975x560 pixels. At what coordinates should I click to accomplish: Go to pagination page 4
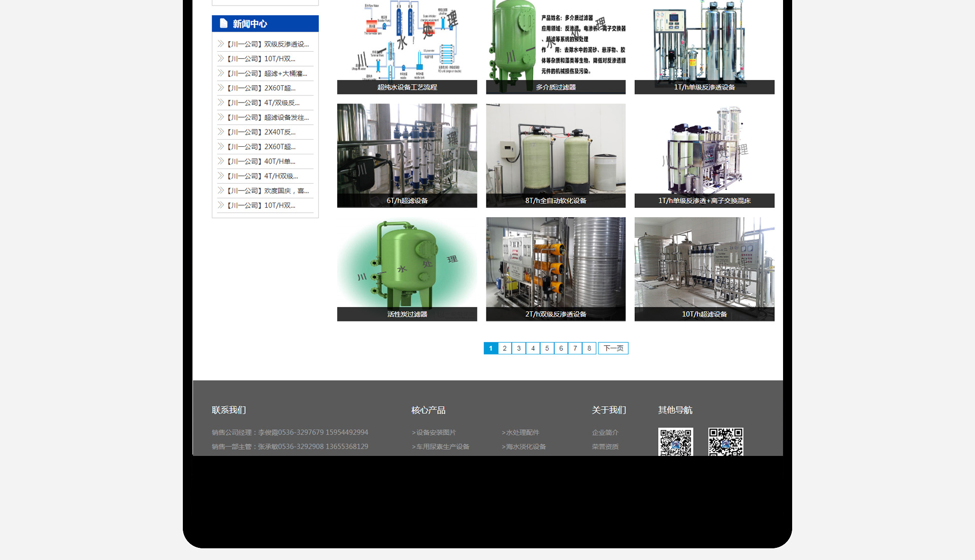pos(533,348)
